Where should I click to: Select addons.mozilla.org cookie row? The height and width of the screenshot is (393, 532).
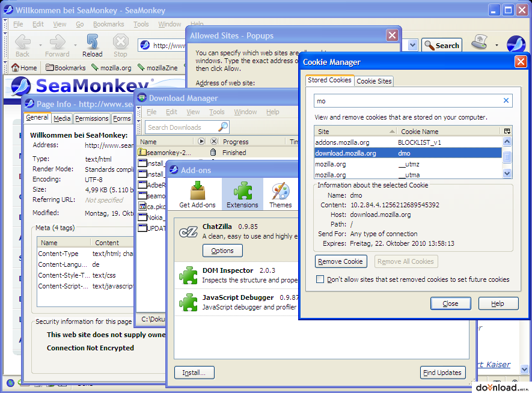point(408,142)
